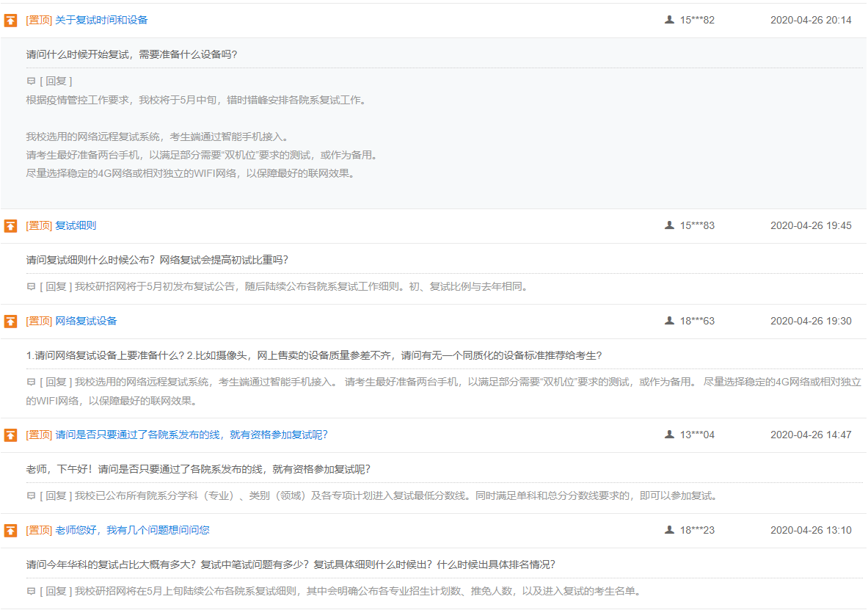Click [置顶] tag before 老师您好，我有几个问题
This screenshot has width=868, height=610.
coord(39,530)
